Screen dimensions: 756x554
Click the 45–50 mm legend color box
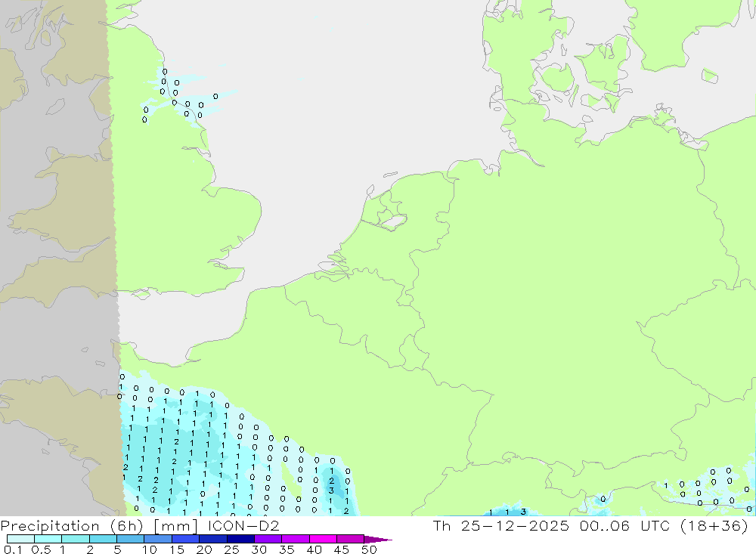pyautogui.click(x=351, y=539)
